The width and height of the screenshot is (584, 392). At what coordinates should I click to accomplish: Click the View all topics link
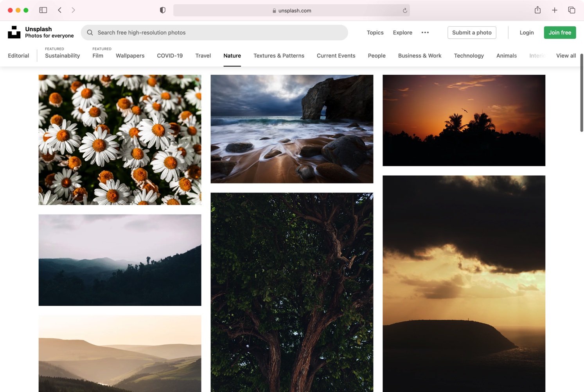tap(566, 56)
